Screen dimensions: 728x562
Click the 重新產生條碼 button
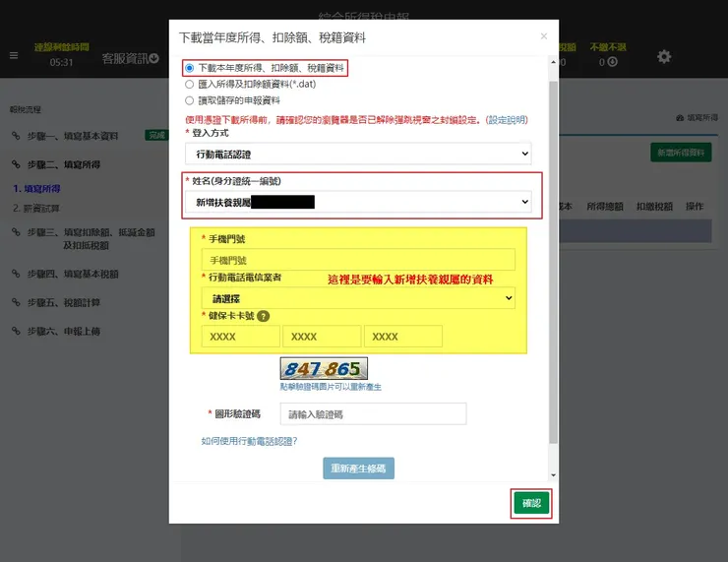tap(358, 468)
